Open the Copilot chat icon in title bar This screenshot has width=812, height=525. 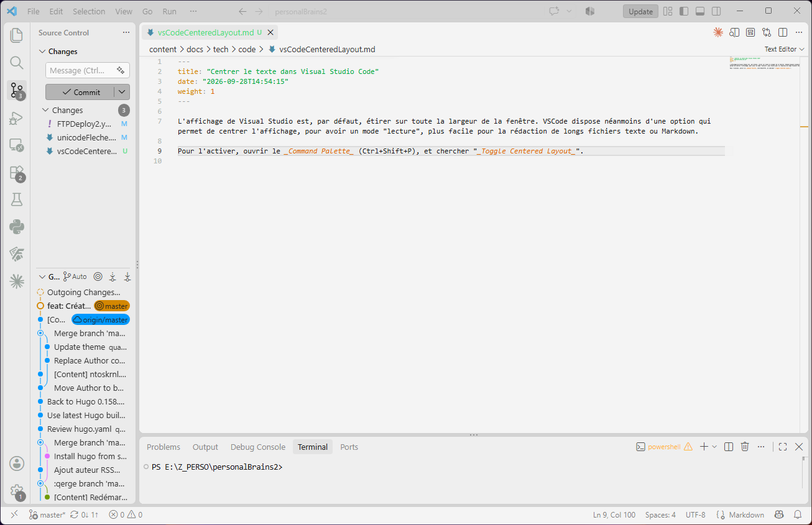[x=554, y=11]
